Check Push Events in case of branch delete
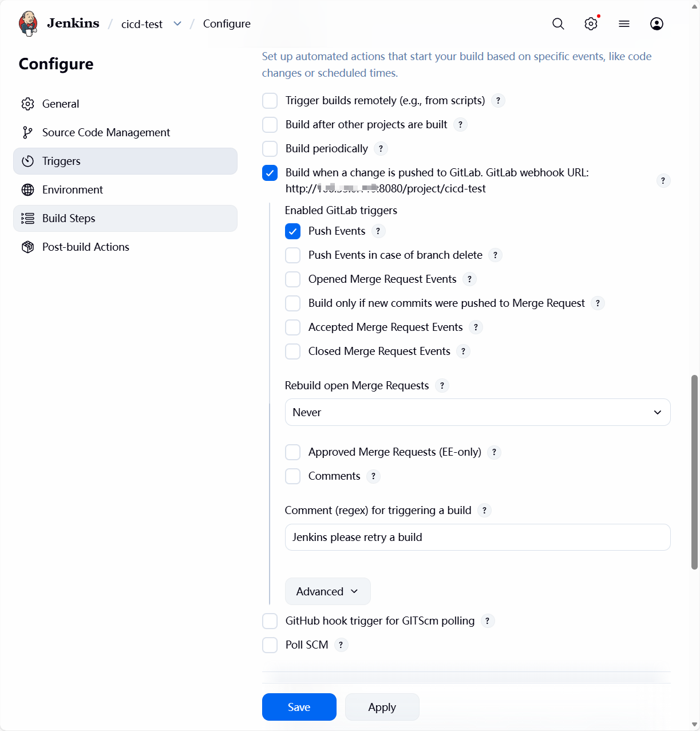The height and width of the screenshot is (731, 700). [292, 255]
